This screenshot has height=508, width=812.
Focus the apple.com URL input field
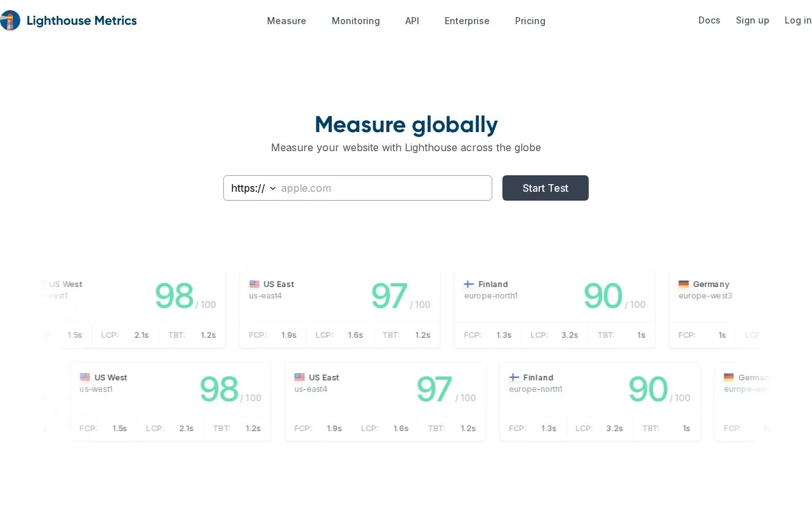tap(384, 188)
